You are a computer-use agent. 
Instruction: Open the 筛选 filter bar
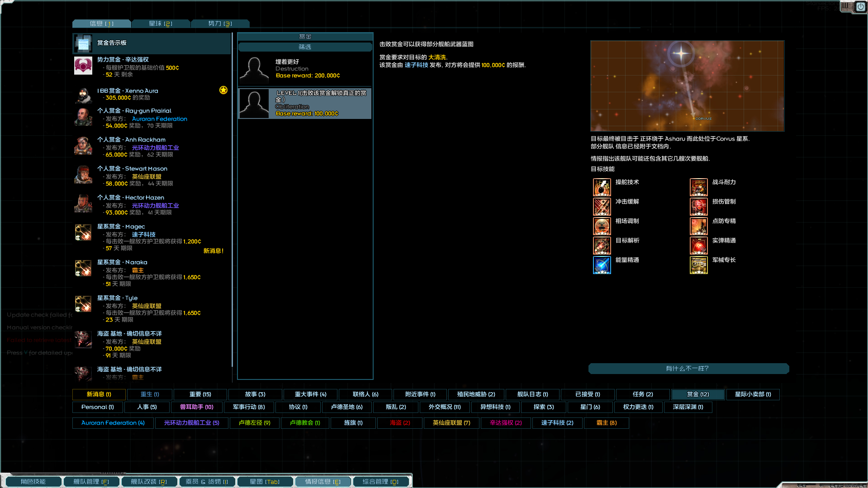click(x=305, y=47)
